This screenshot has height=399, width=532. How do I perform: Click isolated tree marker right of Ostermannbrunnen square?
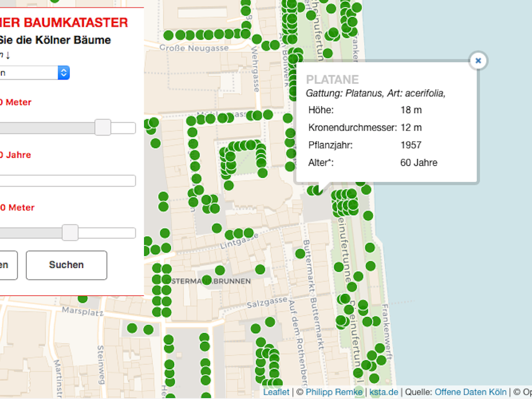[260, 269]
